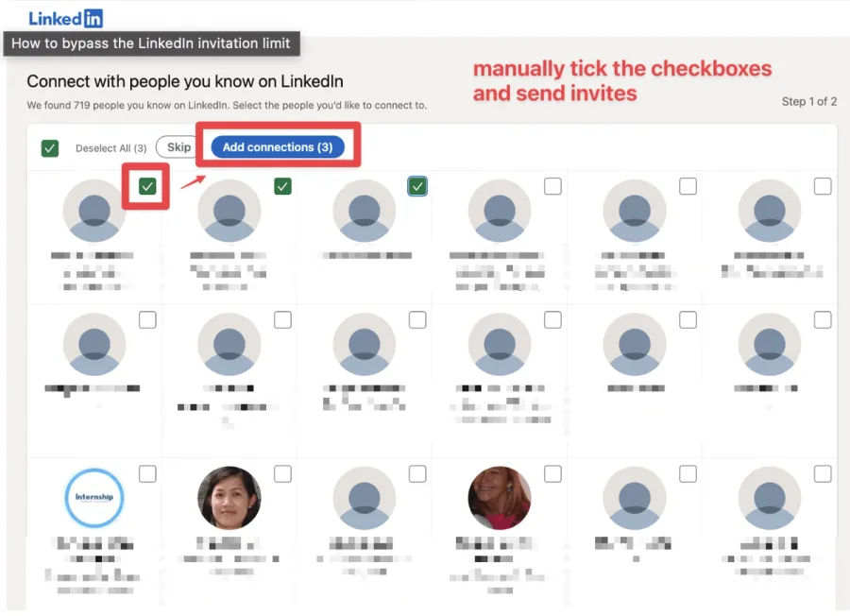Viewport: 850px width, 616px height.
Task: Tick the checkbox next to the Internship profile
Action: tap(146, 473)
